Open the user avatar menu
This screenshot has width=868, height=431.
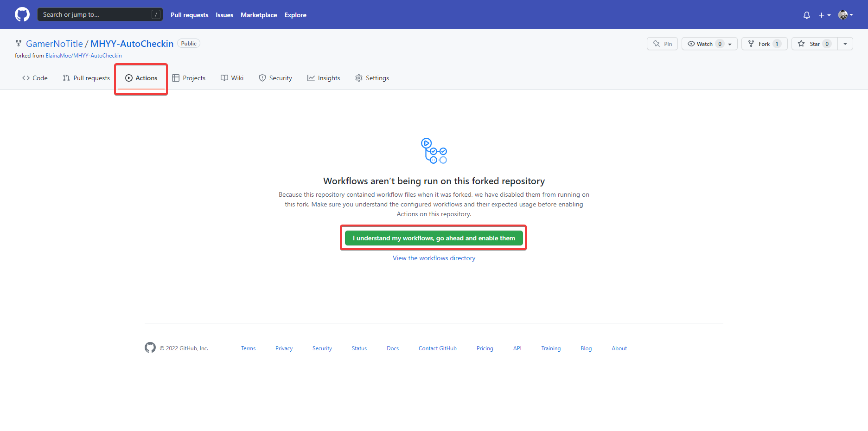(845, 15)
